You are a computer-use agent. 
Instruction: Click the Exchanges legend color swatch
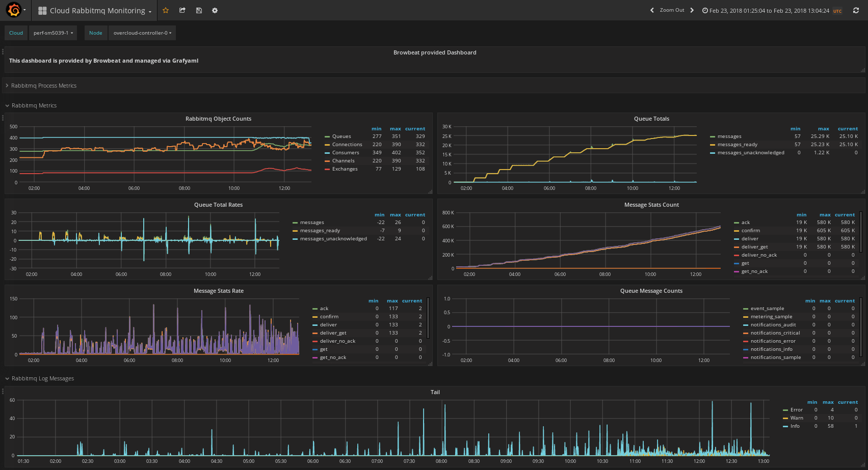click(x=327, y=169)
